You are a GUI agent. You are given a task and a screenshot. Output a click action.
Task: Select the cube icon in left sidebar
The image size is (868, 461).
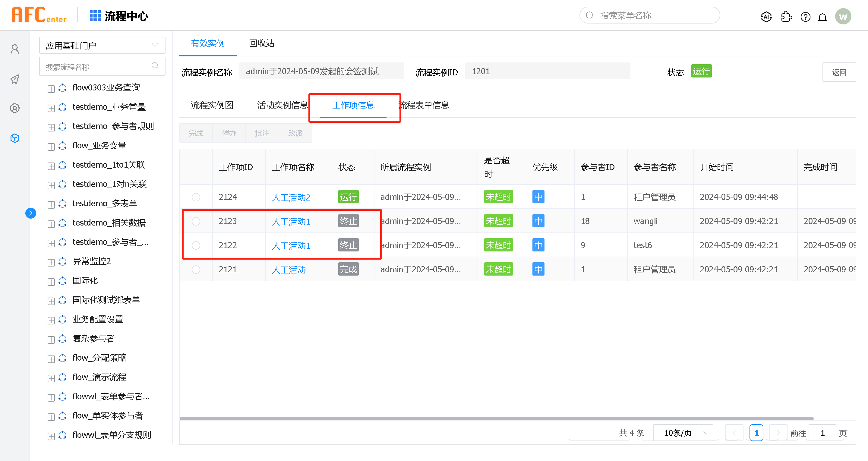click(15, 138)
